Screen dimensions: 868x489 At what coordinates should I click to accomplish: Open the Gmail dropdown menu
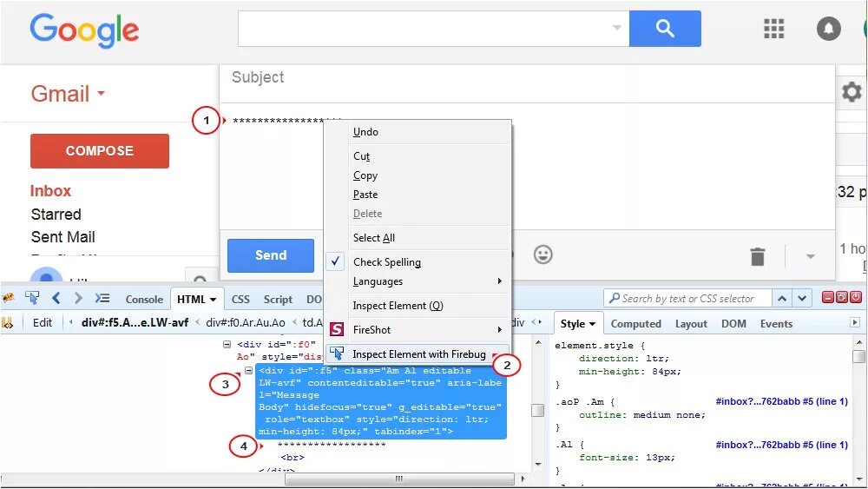[102, 94]
